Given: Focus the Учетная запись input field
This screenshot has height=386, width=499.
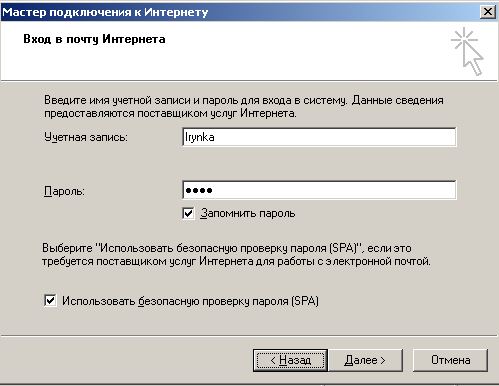Looking at the screenshot, I should 319,137.
